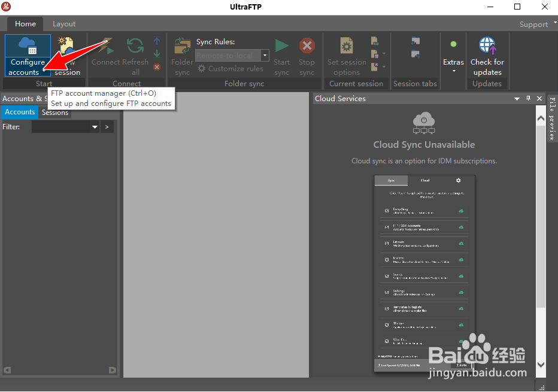Click the cloud sync unavailable icon

[424, 123]
